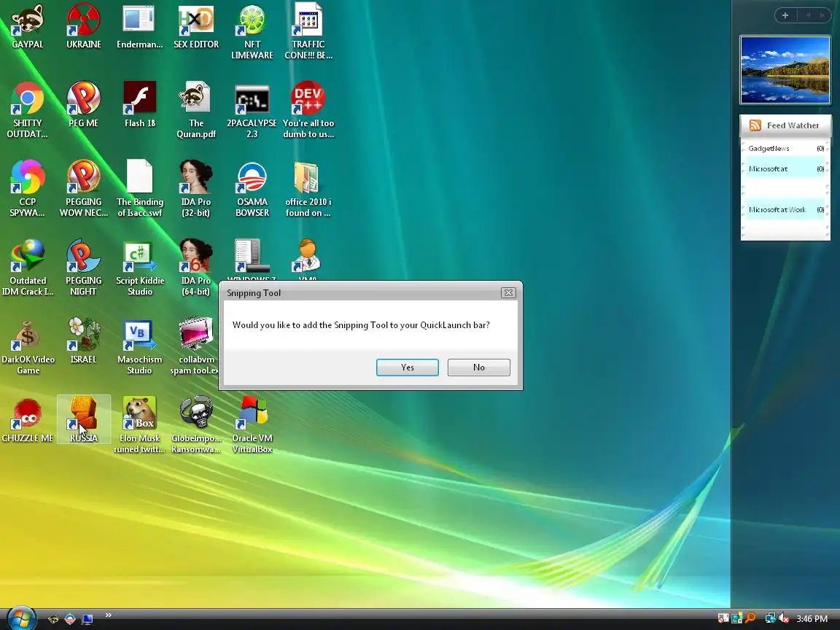The image size is (840, 630).
Task: Select the GlobeImpo... Ransomware skull icon
Action: pos(196,425)
